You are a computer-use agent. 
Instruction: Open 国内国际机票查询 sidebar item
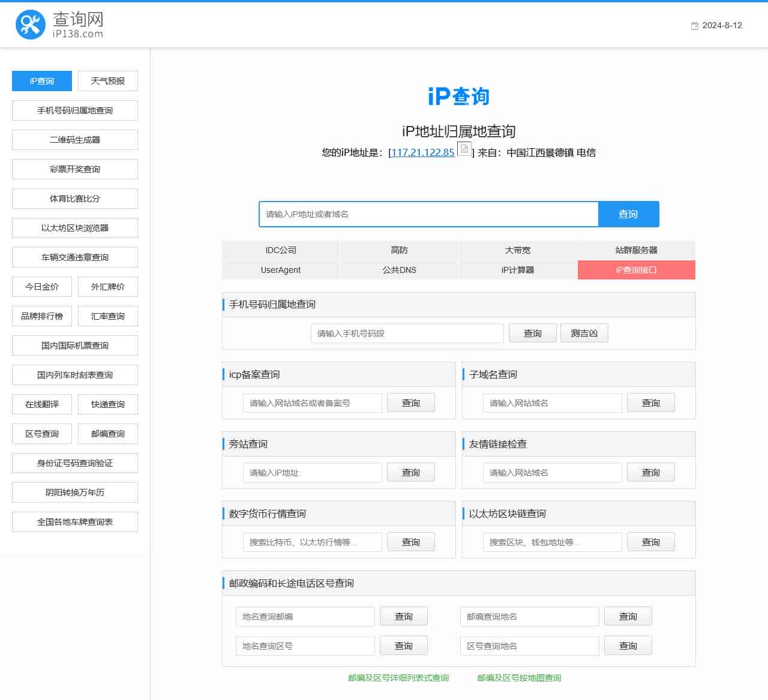pyautogui.click(x=75, y=346)
